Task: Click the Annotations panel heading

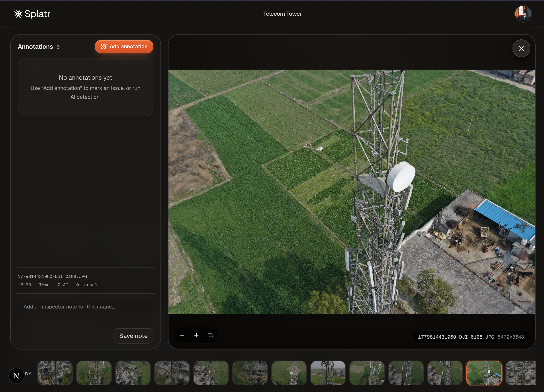Action: click(x=35, y=47)
